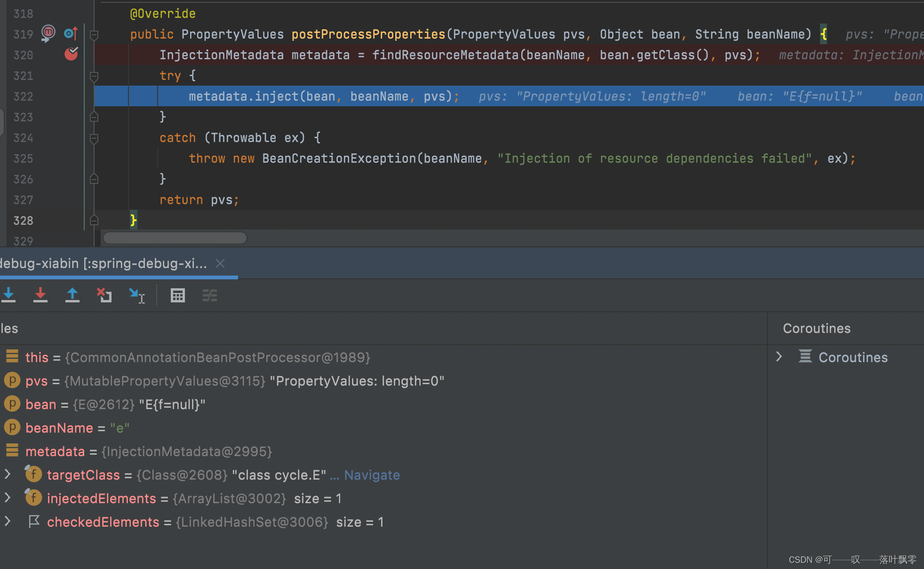Expand the targetClass variable node
Screen dimensions: 924x569
coord(8,474)
